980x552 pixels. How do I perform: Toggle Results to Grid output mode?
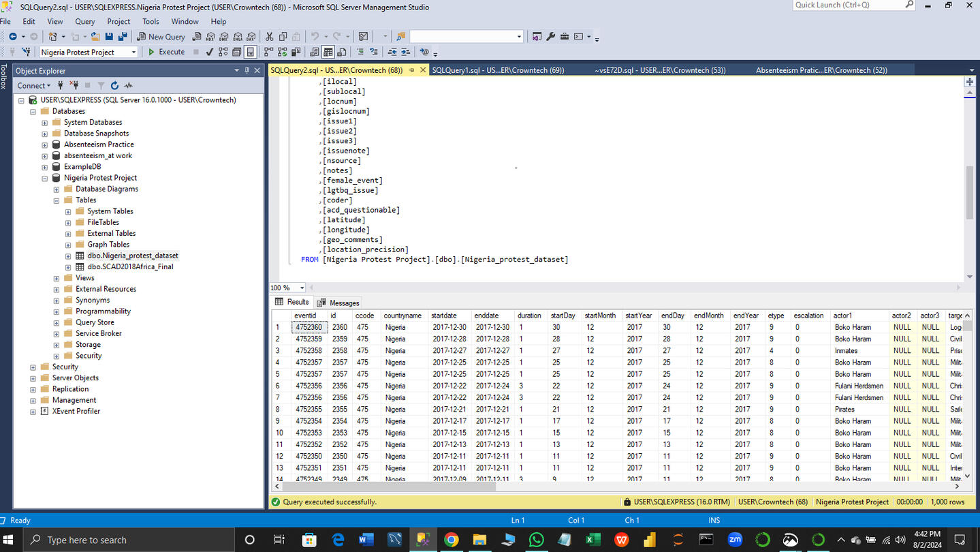coord(328,52)
